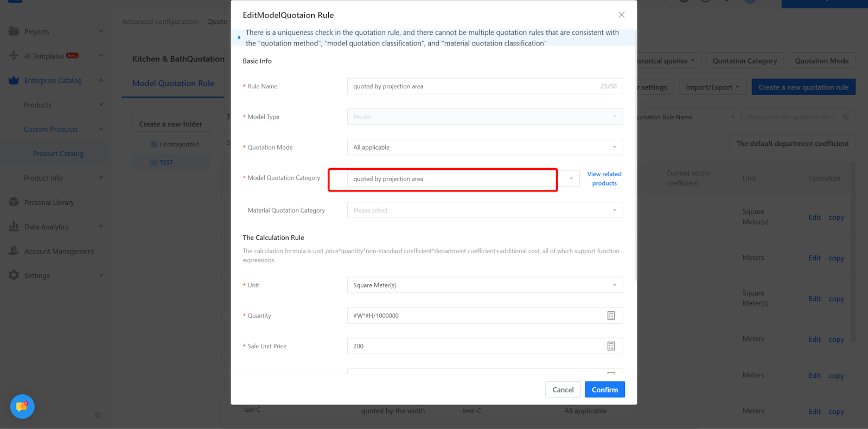
Task: Click the View related products link
Action: click(604, 178)
